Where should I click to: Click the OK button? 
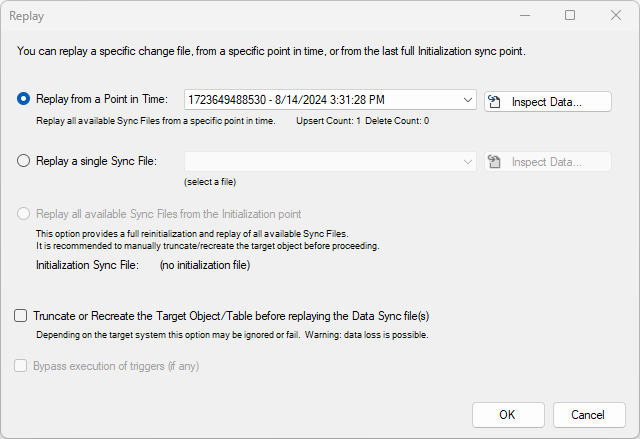pos(508,415)
